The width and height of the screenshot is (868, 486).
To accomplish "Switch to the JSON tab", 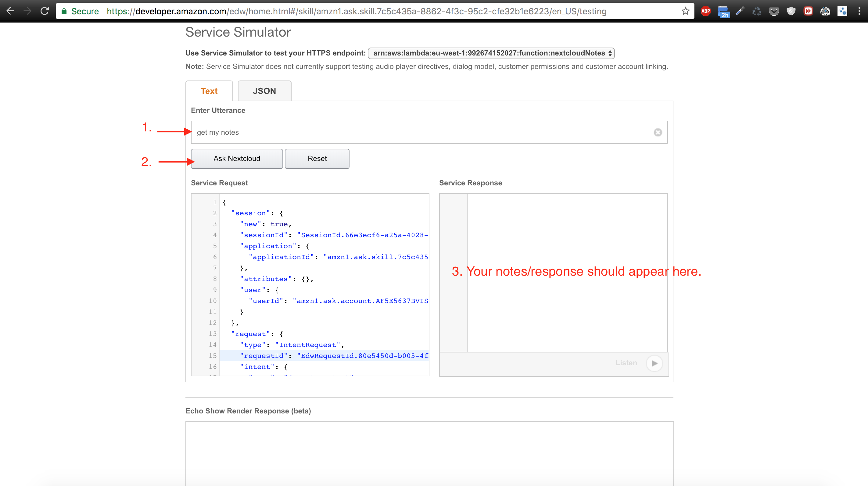I will (x=264, y=91).
